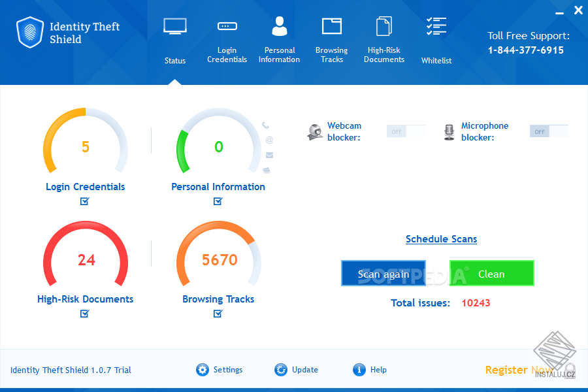Screen dimensions: 588x392
Task: Uncheck the Browsing Tracks checkbox
Action: click(218, 314)
